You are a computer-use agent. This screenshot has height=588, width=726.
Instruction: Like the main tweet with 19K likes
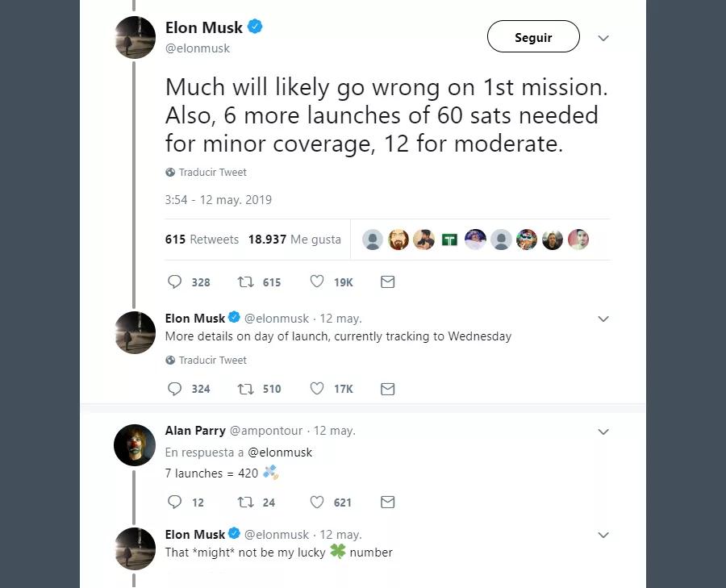coord(316,281)
